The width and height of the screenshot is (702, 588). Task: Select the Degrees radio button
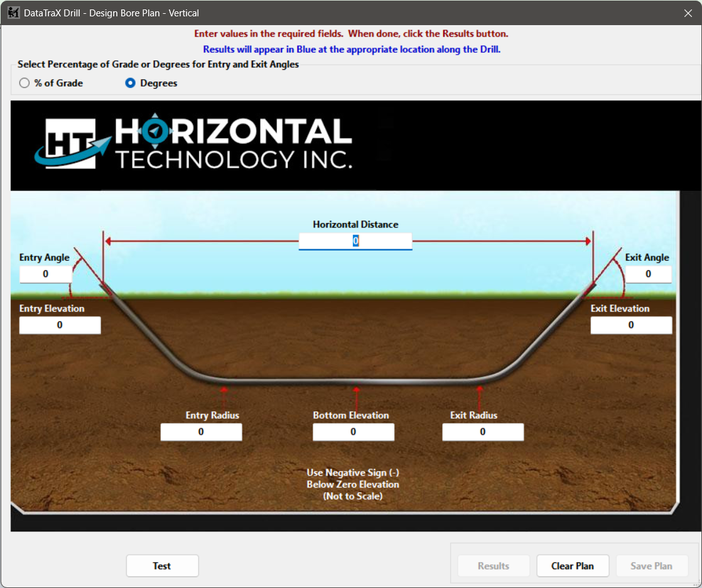point(131,83)
